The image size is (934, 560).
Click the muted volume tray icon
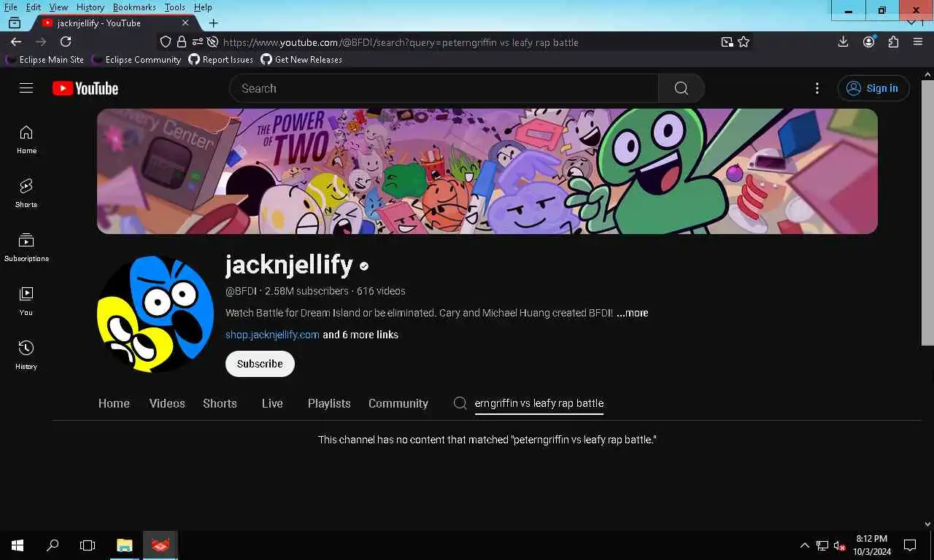point(839,545)
